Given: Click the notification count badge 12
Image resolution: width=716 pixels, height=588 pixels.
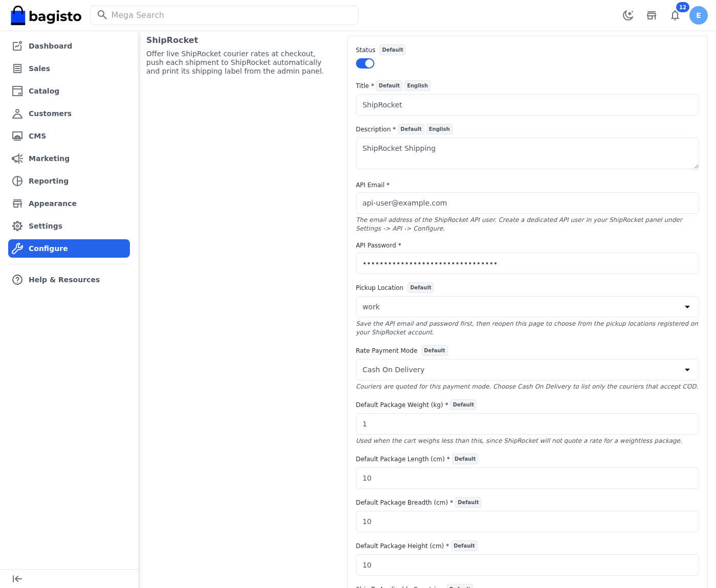Looking at the screenshot, I should [x=682, y=7].
